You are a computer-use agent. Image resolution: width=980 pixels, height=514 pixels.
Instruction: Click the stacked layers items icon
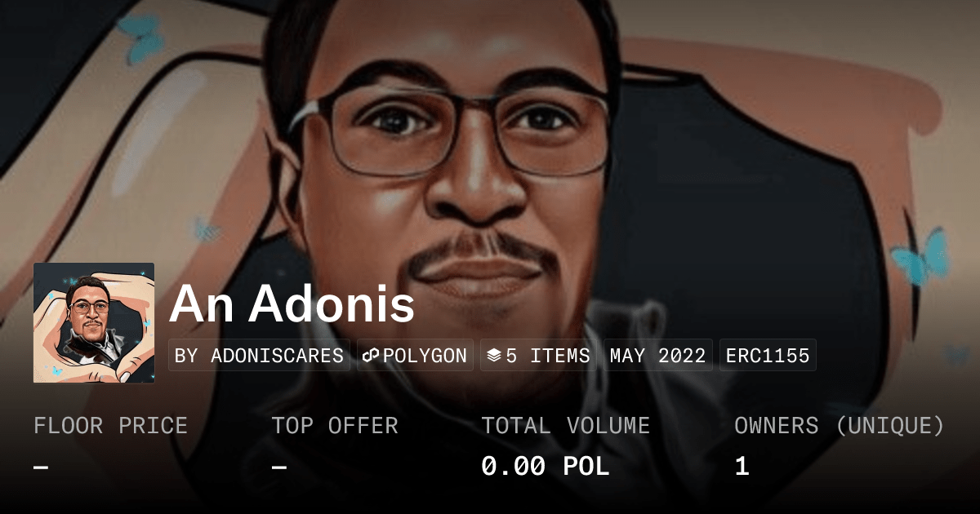coord(493,356)
